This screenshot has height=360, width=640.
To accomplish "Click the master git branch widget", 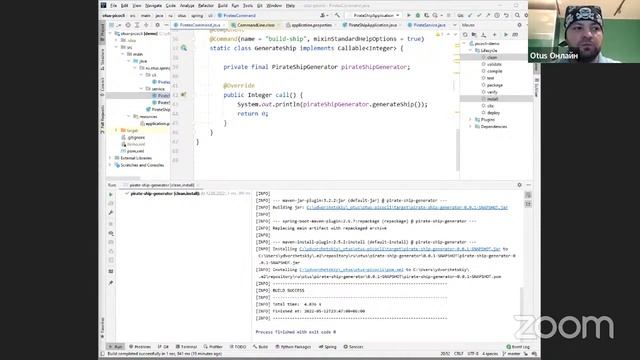I will [x=512, y=353].
